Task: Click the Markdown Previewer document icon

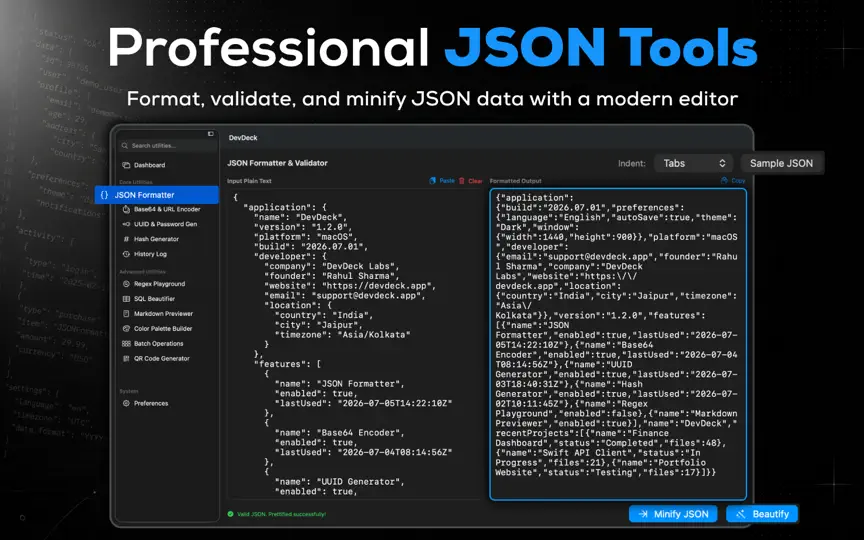Action: pos(126,314)
